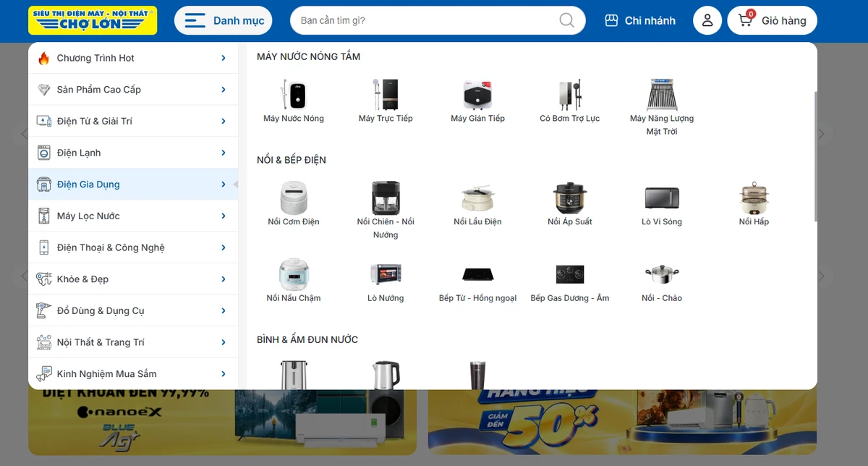Expand chevron next to Điện Tử & Giải Trí
The height and width of the screenshot is (466, 868).
click(x=224, y=121)
